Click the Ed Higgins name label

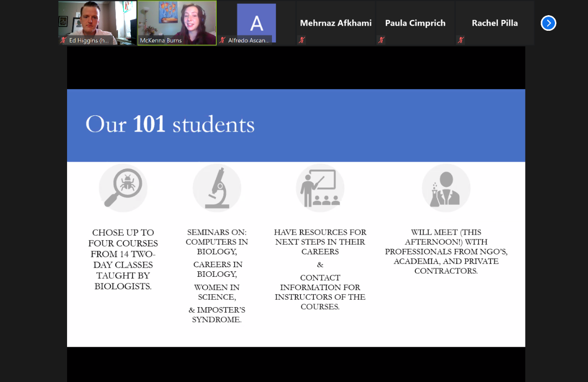point(89,40)
